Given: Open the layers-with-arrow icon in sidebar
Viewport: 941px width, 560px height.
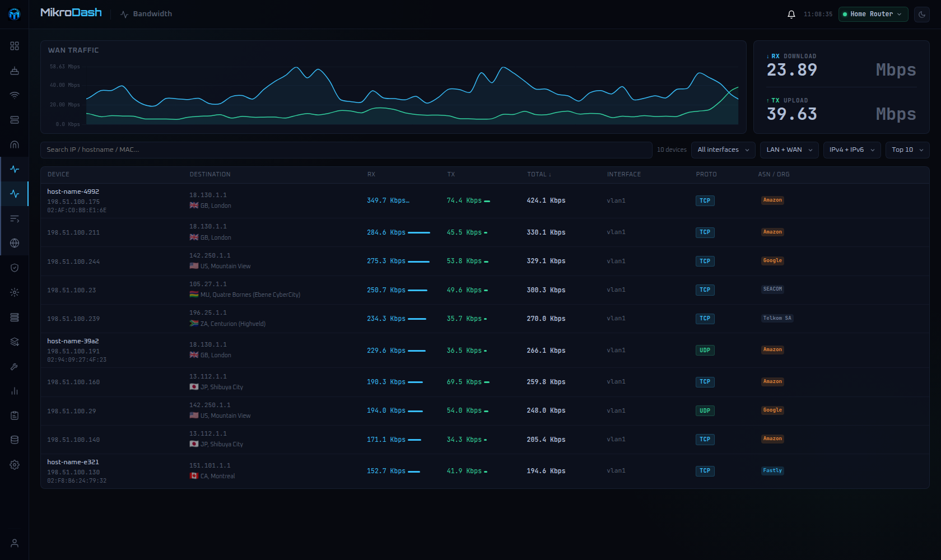Looking at the screenshot, I should coord(15,342).
